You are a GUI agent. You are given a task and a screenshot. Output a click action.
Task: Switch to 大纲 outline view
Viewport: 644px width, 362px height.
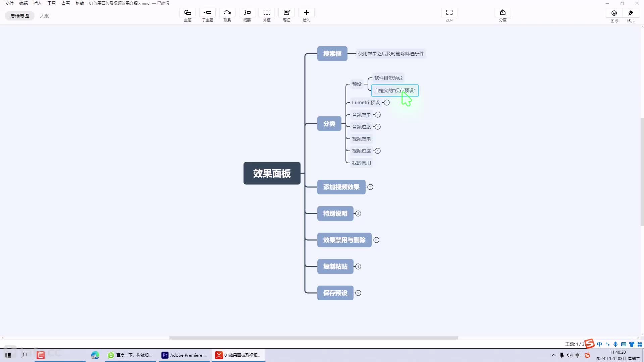[x=45, y=16]
